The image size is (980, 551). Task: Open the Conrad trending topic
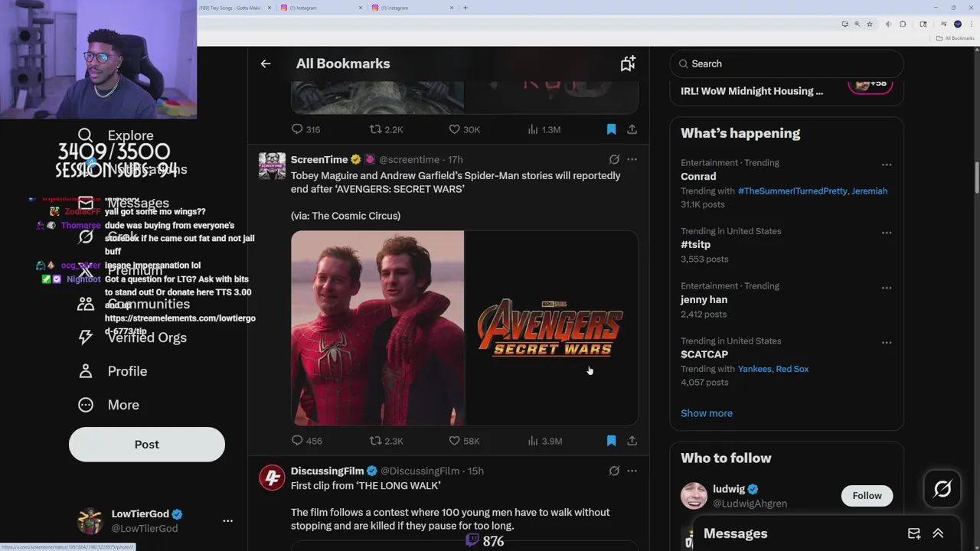[x=698, y=176]
